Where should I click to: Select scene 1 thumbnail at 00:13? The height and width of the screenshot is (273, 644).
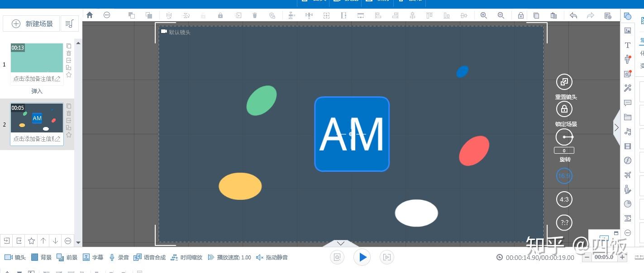click(x=37, y=58)
